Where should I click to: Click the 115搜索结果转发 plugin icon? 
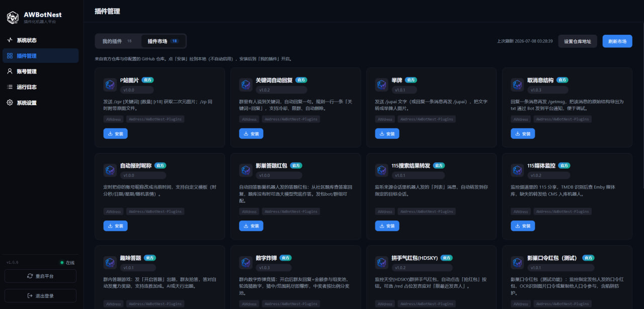(x=381, y=170)
